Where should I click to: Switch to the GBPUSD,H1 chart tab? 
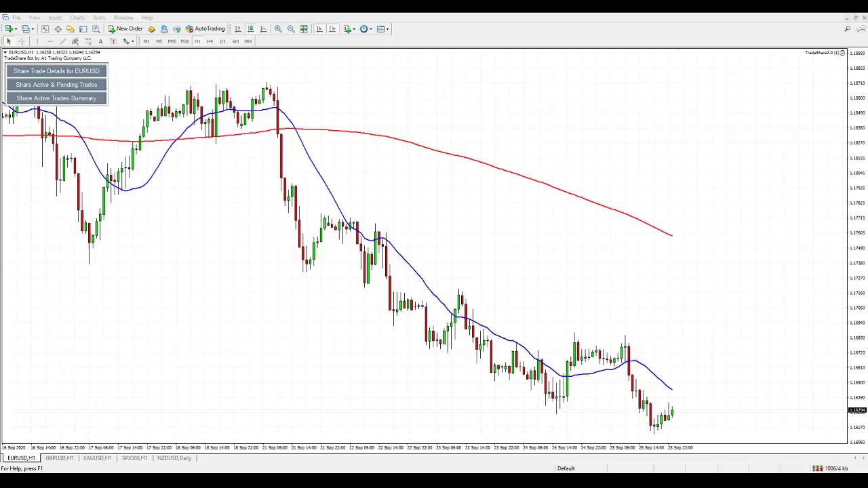tap(60, 458)
